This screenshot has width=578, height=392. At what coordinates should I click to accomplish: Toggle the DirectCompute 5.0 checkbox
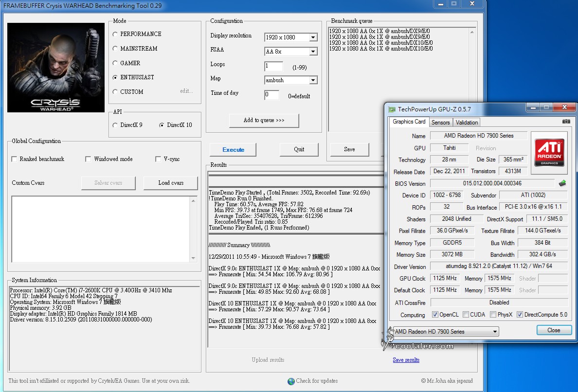pos(520,315)
